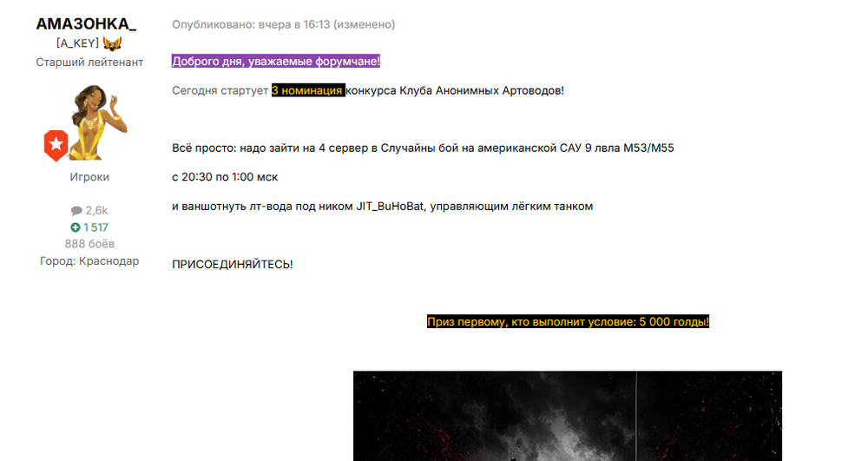868x461 pixels.
Task: Click the 1 517 reputation value
Action: coord(95,227)
